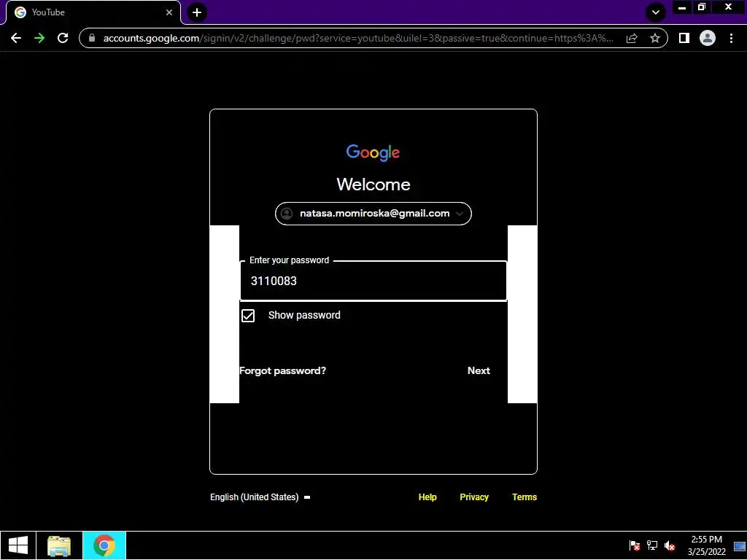Minimize the Chrome window
Image resolution: width=747 pixels, height=560 pixels.
click(682, 7)
